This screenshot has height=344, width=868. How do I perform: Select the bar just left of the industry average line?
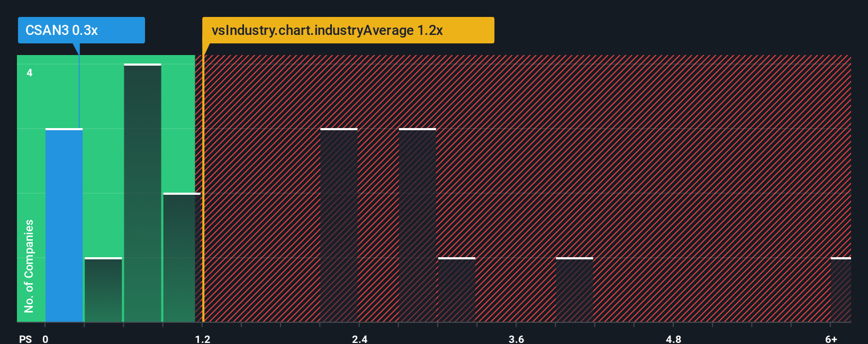(x=182, y=258)
